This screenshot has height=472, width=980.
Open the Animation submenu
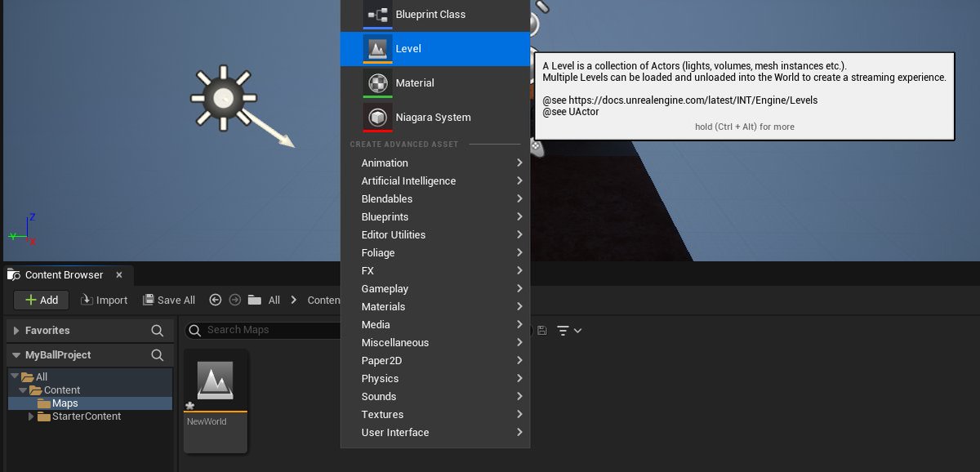(x=435, y=163)
